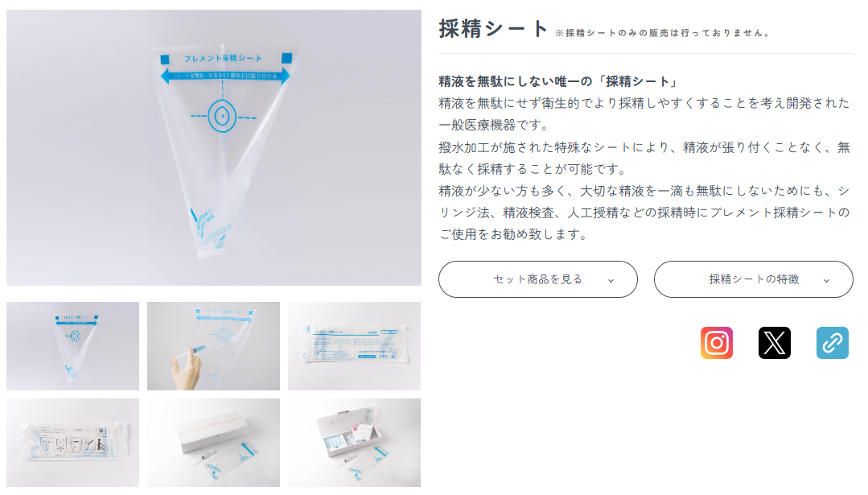Open the Instagram share icon

pos(716,343)
